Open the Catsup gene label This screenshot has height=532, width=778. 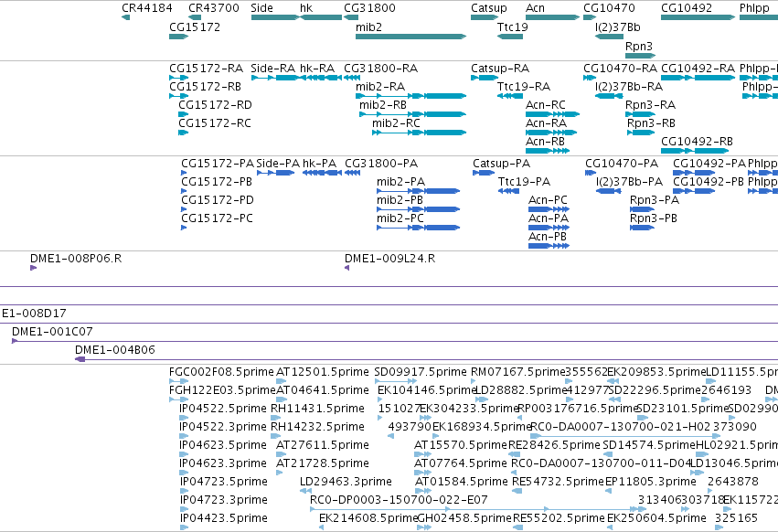tap(489, 8)
